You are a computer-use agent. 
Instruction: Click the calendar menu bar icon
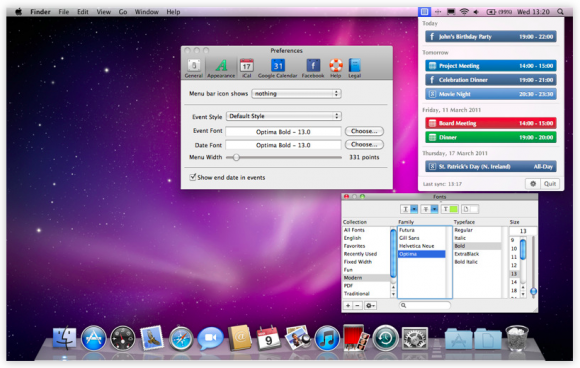[x=424, y=12]
